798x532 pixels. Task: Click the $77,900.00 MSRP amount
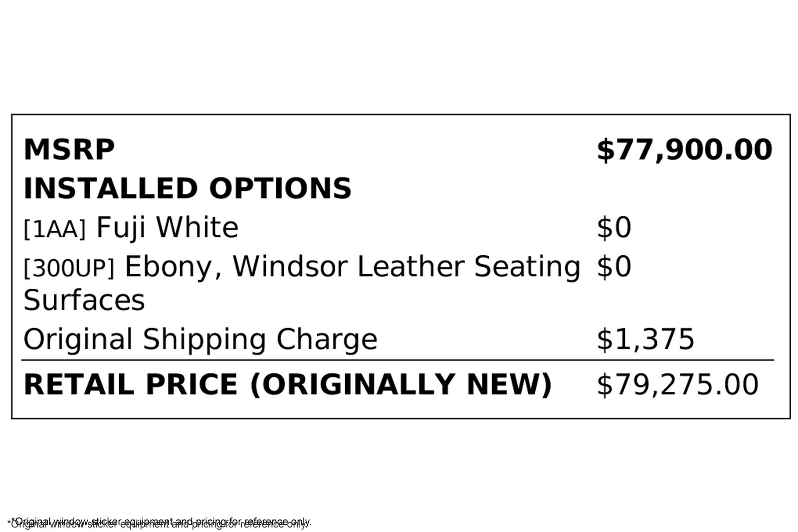click(x=684, y=150)
